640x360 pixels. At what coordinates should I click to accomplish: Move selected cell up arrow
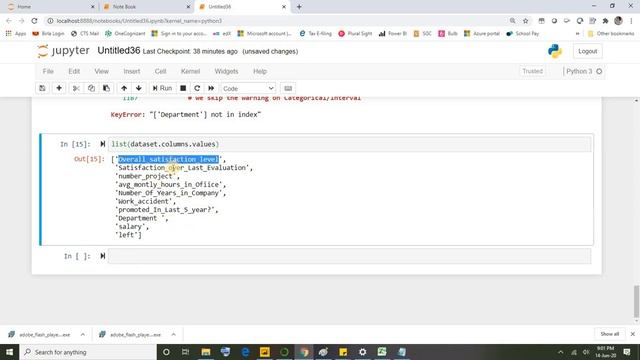coord(124,88)
